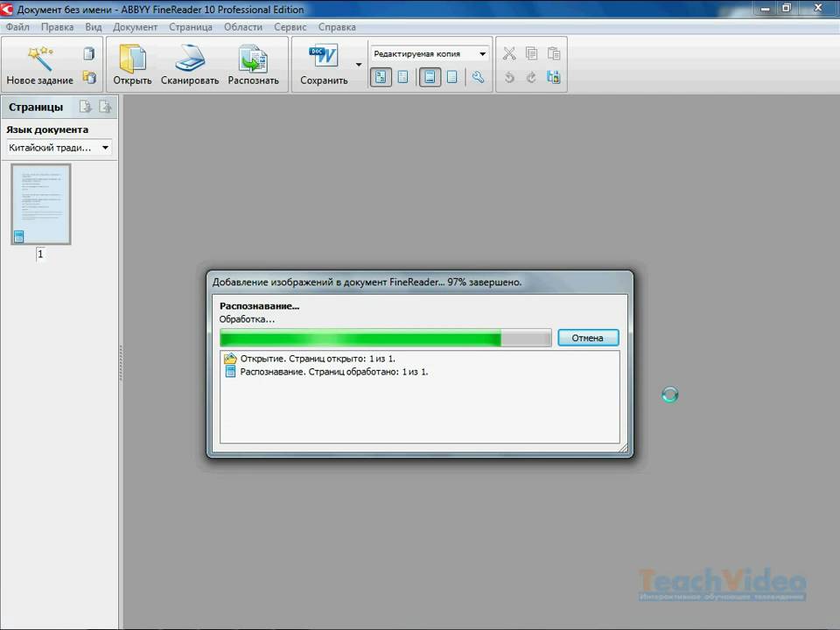Click the Paste clipboard icon
The width and height of the screenshot is (840, 630).
click(554, 53)
